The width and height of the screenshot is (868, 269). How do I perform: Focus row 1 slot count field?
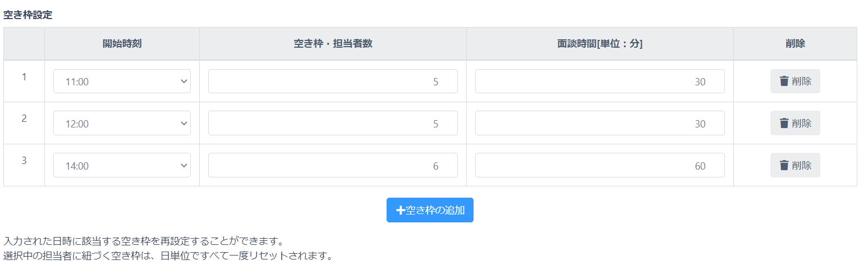[x=333, y=81]
